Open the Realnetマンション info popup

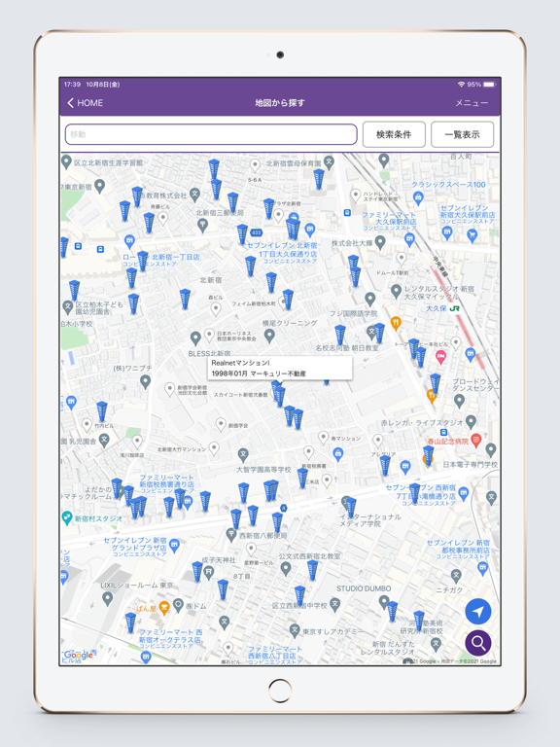[280, 368]
